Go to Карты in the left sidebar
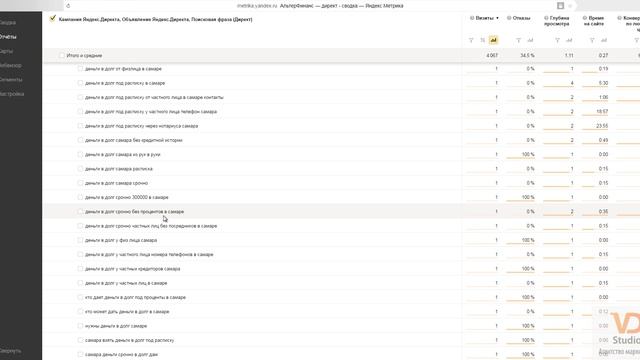Image resolution: width=640 pixels, height=360 pixels. point(6,51)
